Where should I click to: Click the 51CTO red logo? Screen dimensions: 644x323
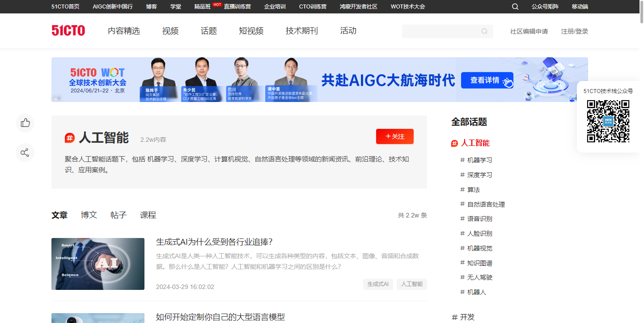(68, 31)
